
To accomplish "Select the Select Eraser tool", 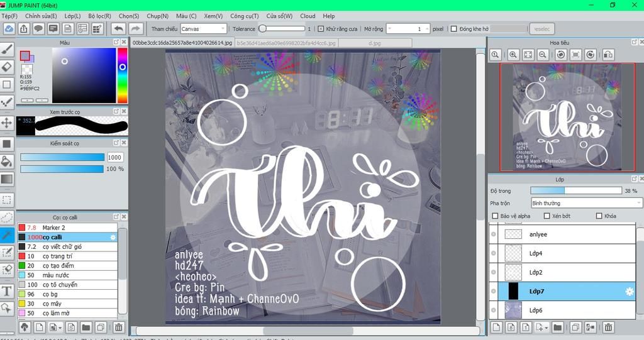I will [x=6, y=270].
